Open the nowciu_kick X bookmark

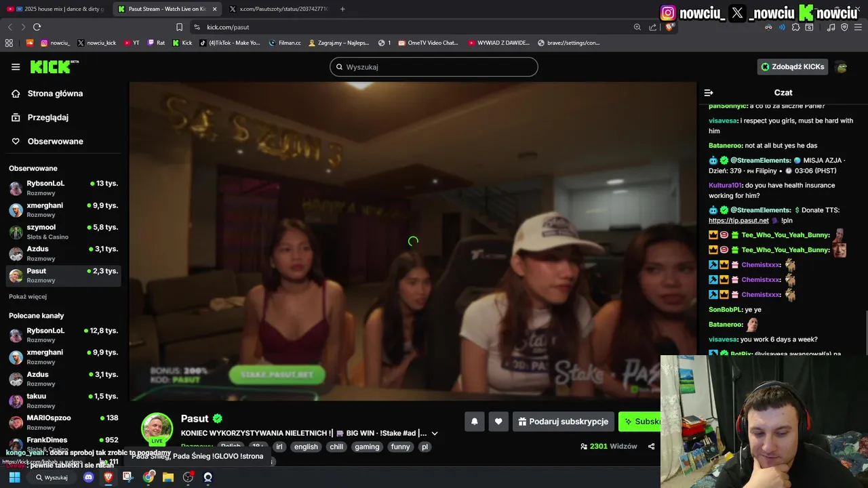(96, 43)
